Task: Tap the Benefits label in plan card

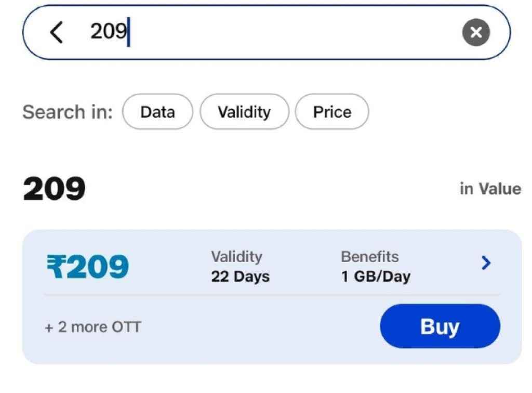Action: click(369, 257)
